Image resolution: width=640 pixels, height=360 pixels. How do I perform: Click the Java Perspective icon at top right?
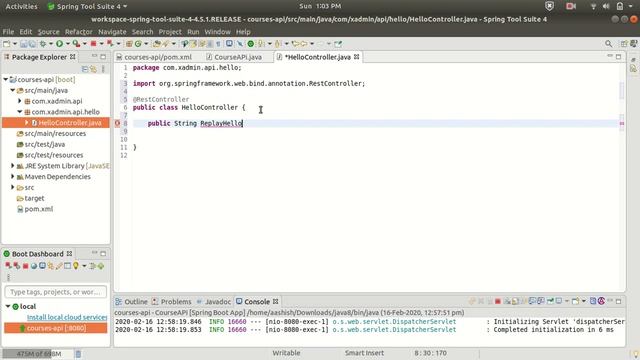coord(633,44)
